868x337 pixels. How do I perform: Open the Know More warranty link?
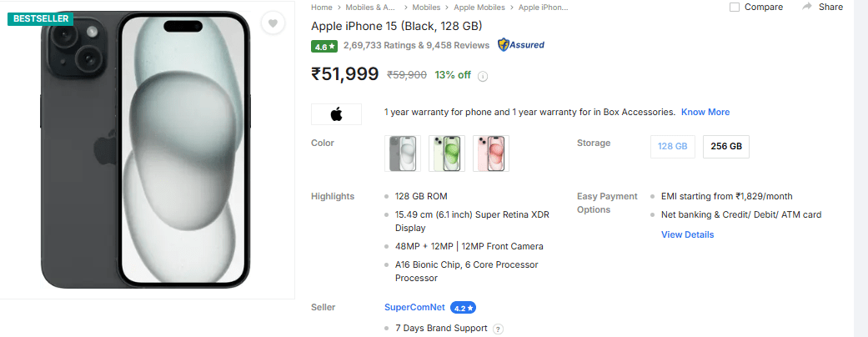point(705,112)
